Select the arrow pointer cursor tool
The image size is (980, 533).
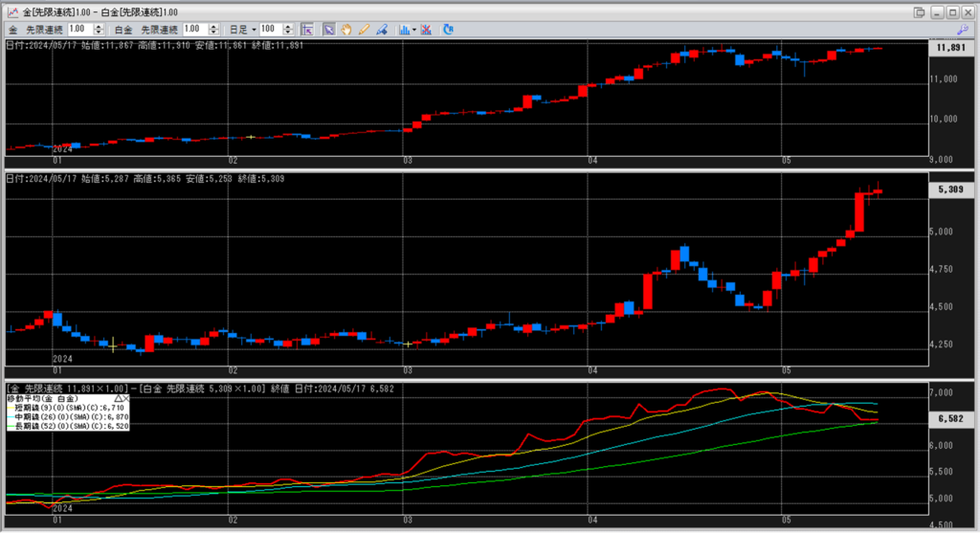[x=328, y=30]
